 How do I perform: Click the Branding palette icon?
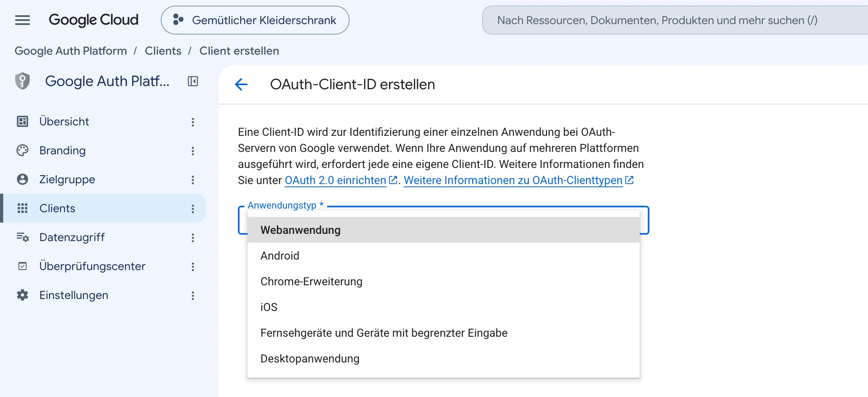point(23,150)
